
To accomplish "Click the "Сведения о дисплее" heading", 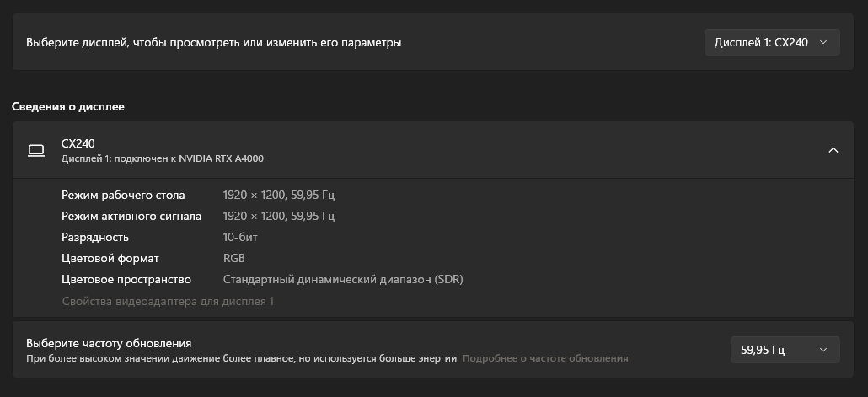I will (x=68, y=107).
